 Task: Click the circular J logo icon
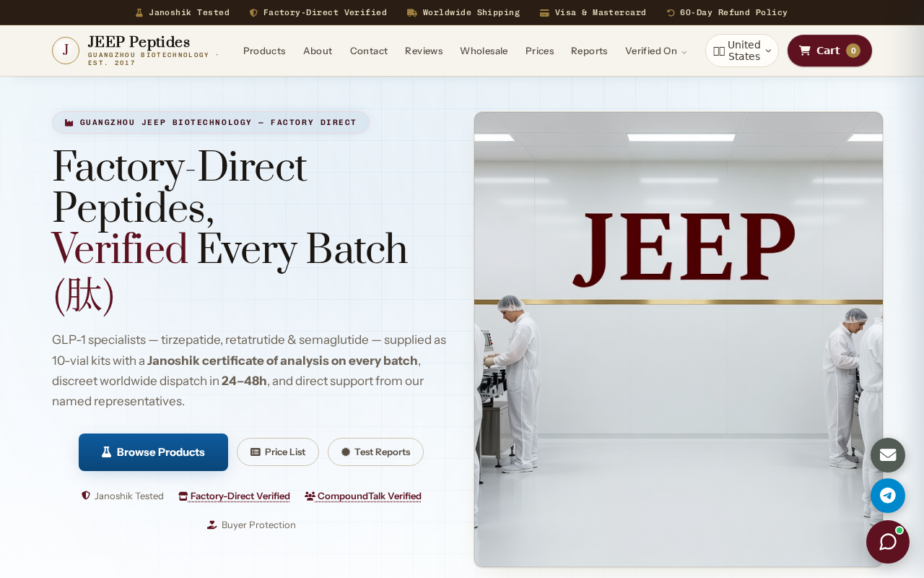coord(66,51)
